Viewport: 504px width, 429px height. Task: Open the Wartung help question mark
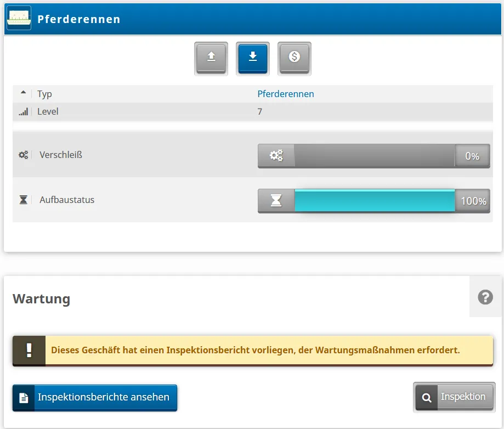tap(485, 297)
